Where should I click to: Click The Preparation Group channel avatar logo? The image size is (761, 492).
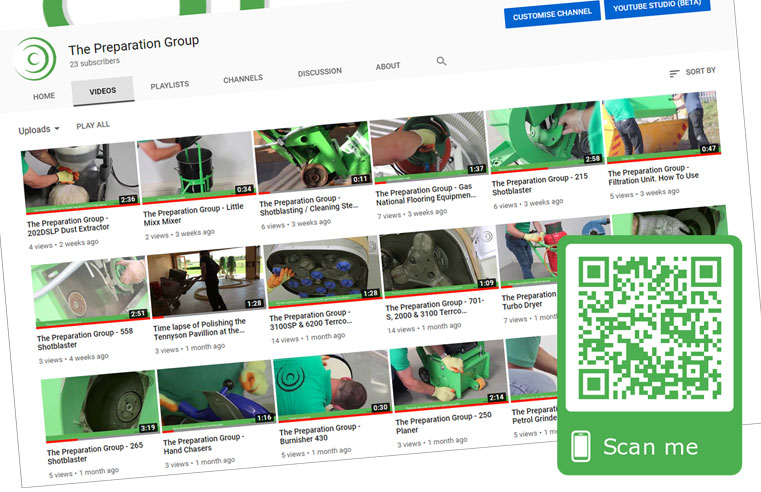coord(34,59)
